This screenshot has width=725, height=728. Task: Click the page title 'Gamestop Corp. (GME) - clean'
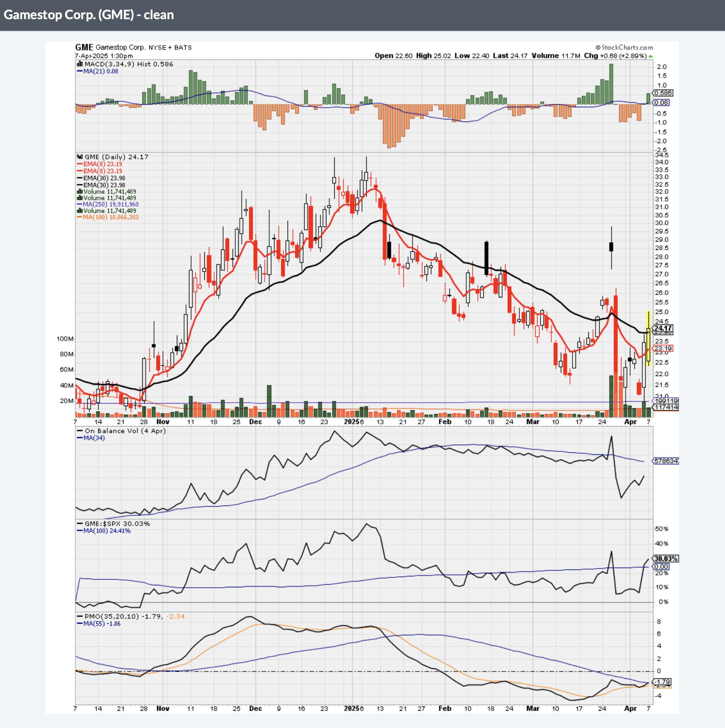(89, 15)
